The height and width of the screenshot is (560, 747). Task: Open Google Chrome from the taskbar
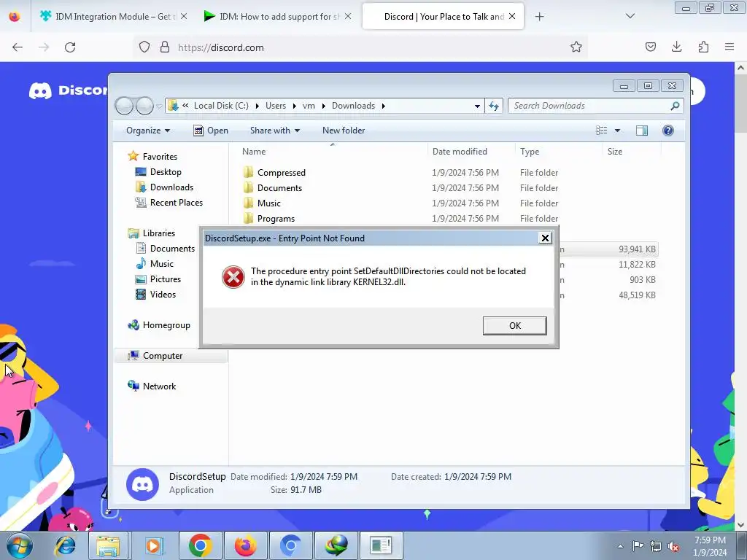pyautogui.click(x=200, y=545)
